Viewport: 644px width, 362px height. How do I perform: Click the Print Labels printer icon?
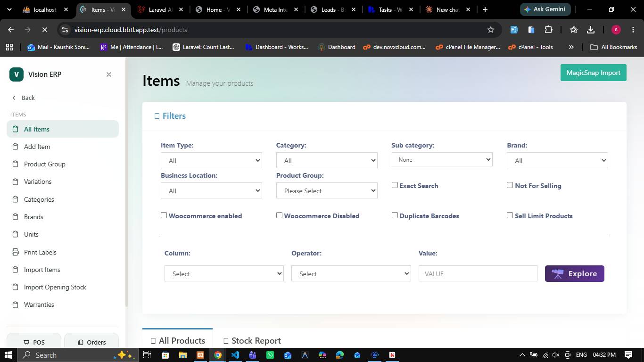15,252
